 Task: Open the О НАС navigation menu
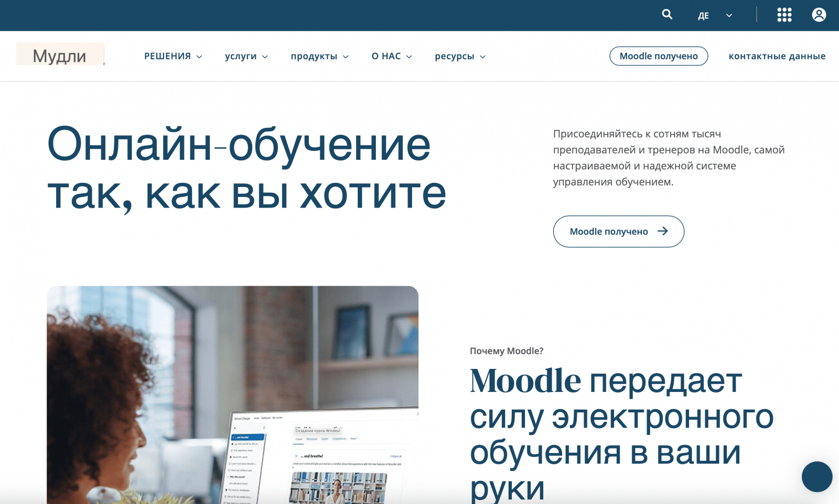tap(386, 56)
